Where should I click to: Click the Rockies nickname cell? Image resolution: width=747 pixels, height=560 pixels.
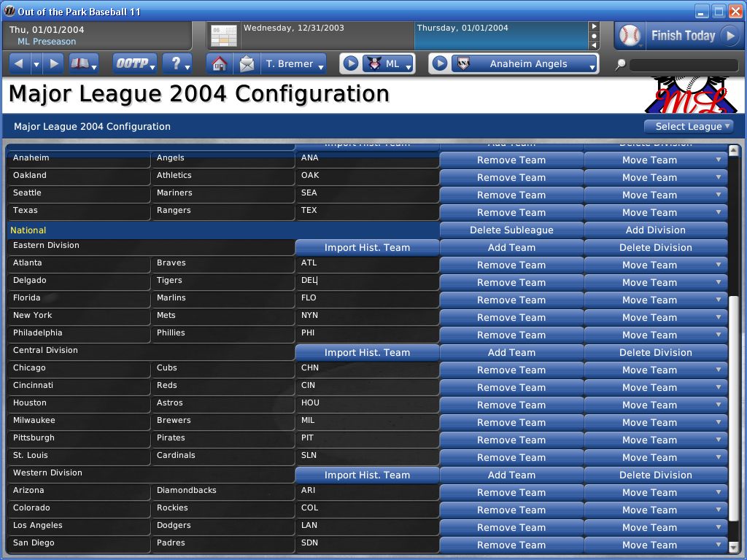(223, 508)
